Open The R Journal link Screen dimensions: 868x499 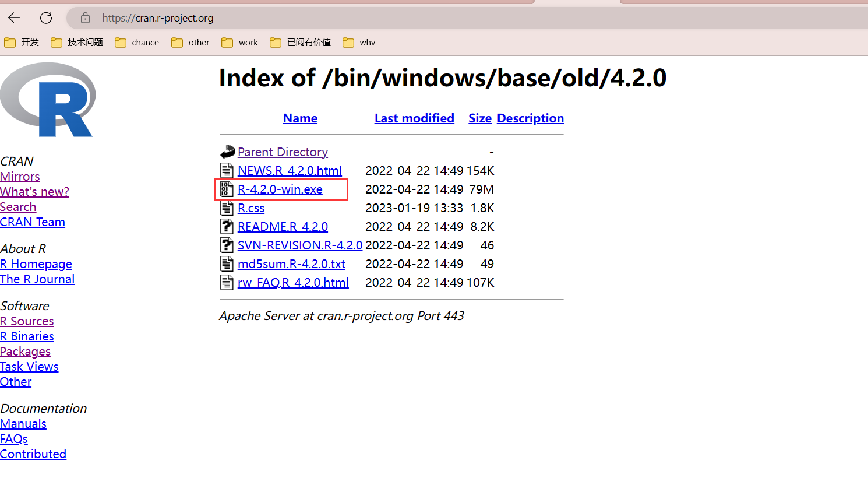pyautogui.click(x=37, y=279)
